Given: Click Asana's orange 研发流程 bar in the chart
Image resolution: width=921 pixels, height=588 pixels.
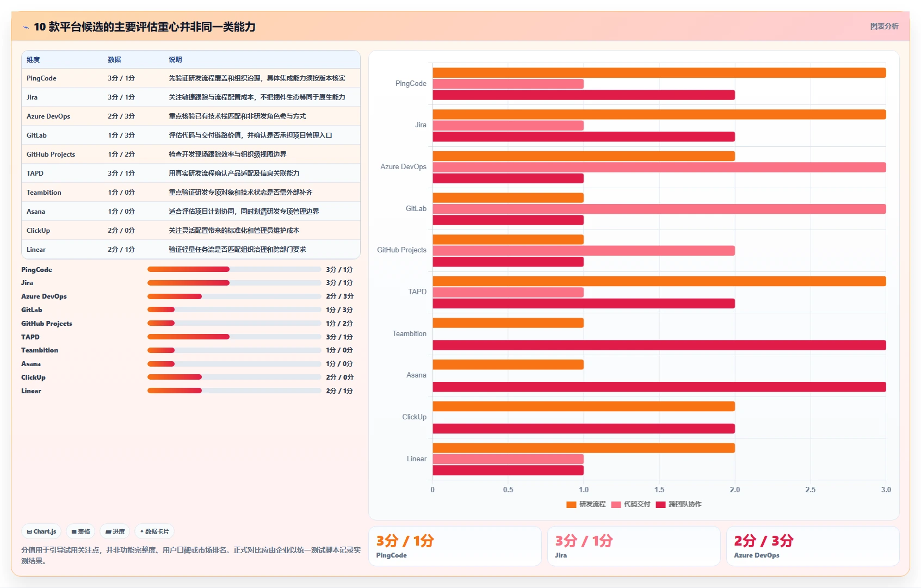Looking at the screenshot, I should coord(508,364).
